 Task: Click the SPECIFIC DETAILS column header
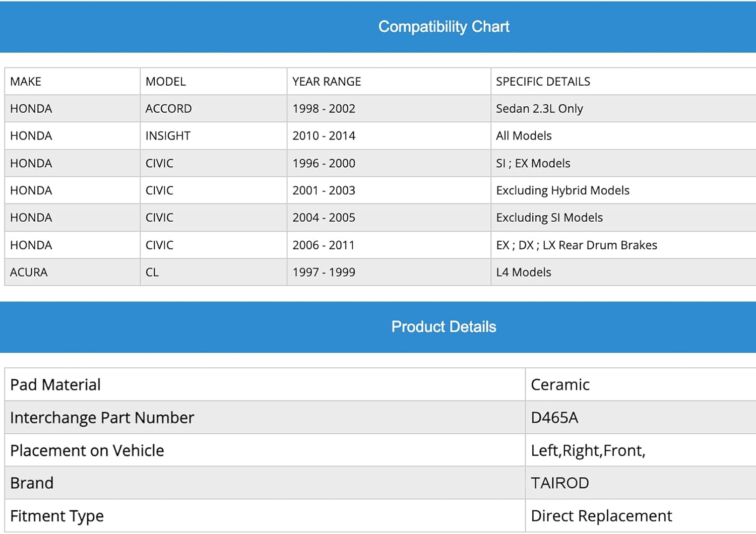click(x=543, y=82)
